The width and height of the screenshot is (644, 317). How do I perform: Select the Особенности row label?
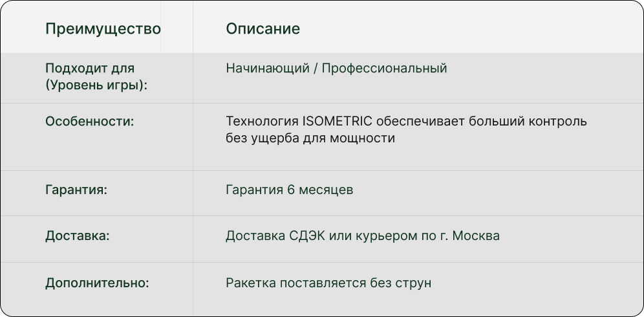[x=89, y=121]
